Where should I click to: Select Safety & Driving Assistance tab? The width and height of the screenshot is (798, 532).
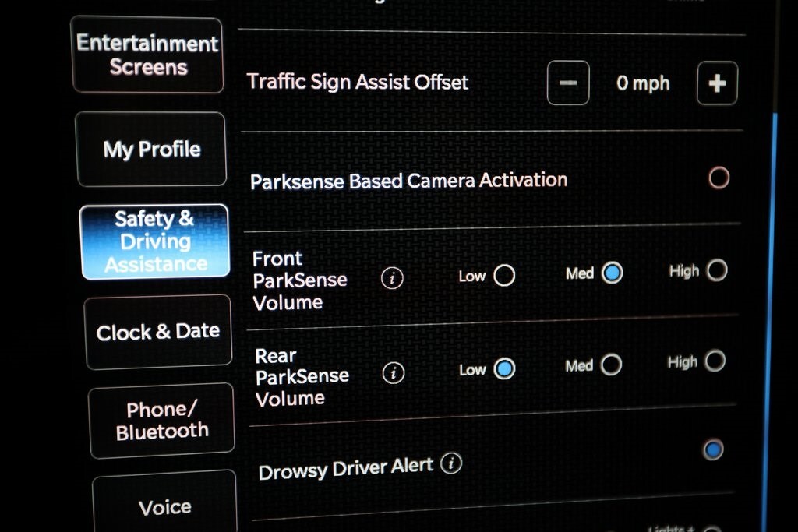click(x=155, y=241)
